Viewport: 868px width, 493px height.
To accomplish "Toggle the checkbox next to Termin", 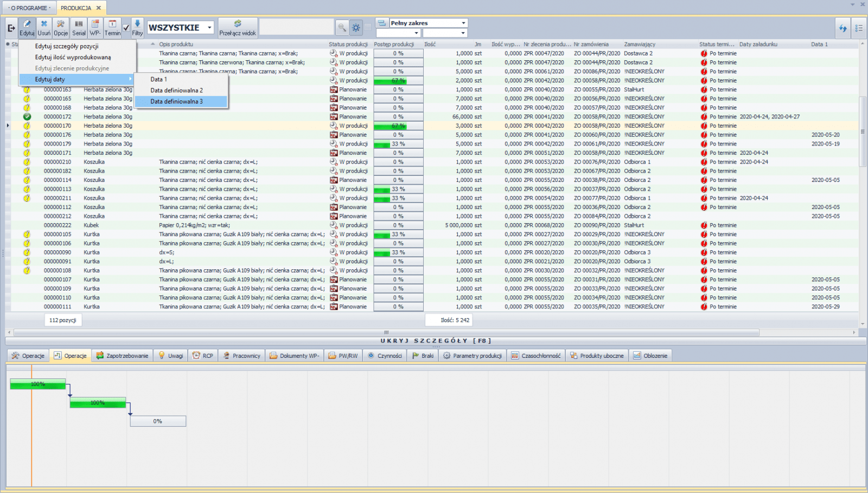I will tap(126, 28).
